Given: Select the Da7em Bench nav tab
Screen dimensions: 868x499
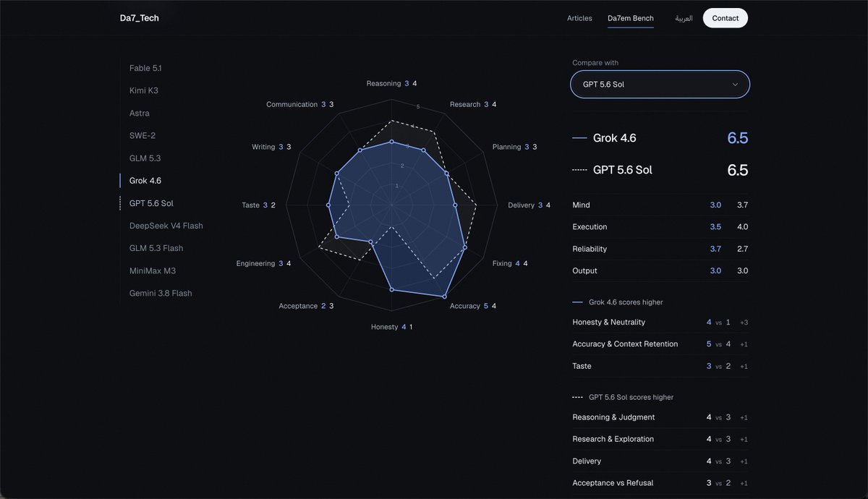Looking at the screenshot, I should [x=631, y=18].
